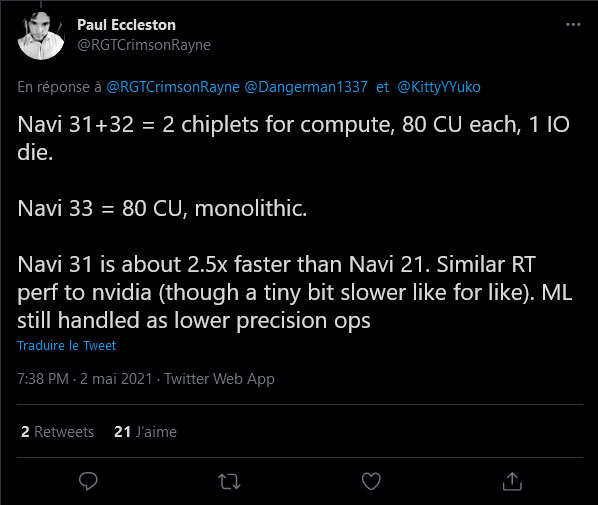The width and height of the screenshot is (598, 505).
Task: Open the Paul Eccleston display name
Action: [x=127, y=25]
